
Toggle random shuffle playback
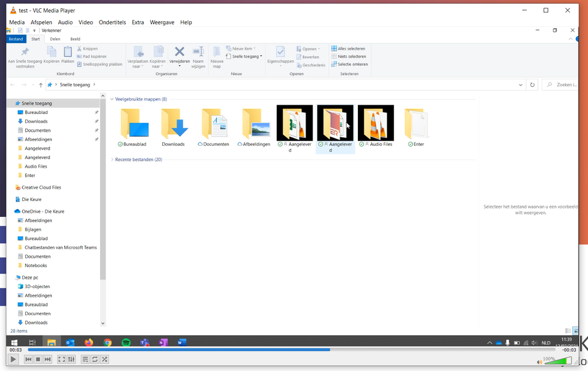point(105,359)
